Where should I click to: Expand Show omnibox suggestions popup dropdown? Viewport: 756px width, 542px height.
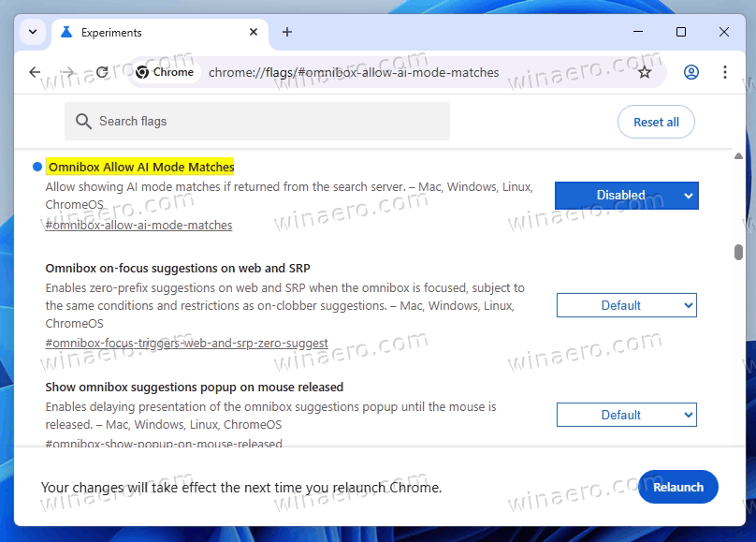pos(626,415)
